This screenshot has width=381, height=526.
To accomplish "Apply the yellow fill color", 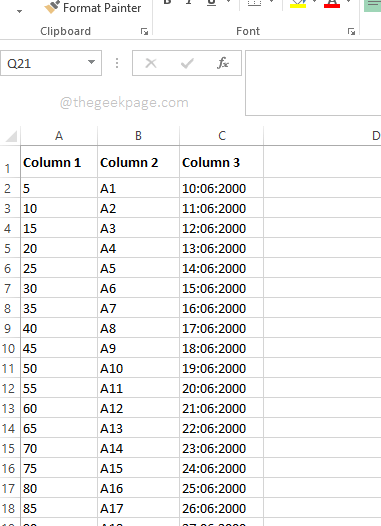I will point(298,4).
